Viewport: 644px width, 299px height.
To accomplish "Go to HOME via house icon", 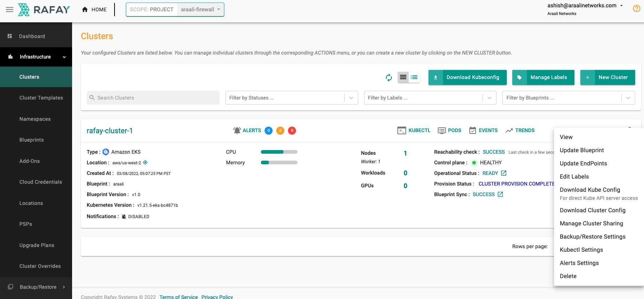I will pos(85,10).
